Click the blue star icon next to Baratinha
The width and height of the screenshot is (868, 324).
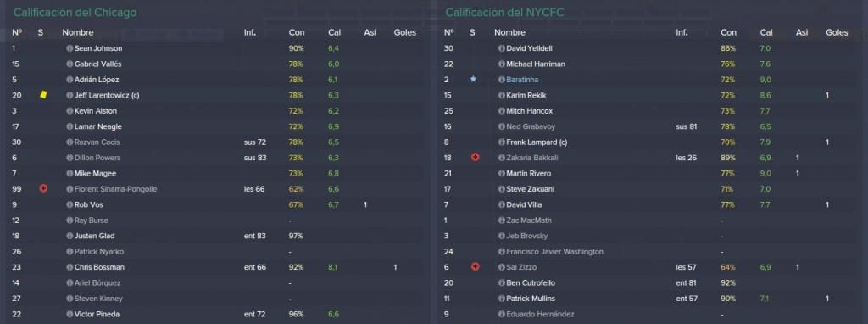coord(473,80)
